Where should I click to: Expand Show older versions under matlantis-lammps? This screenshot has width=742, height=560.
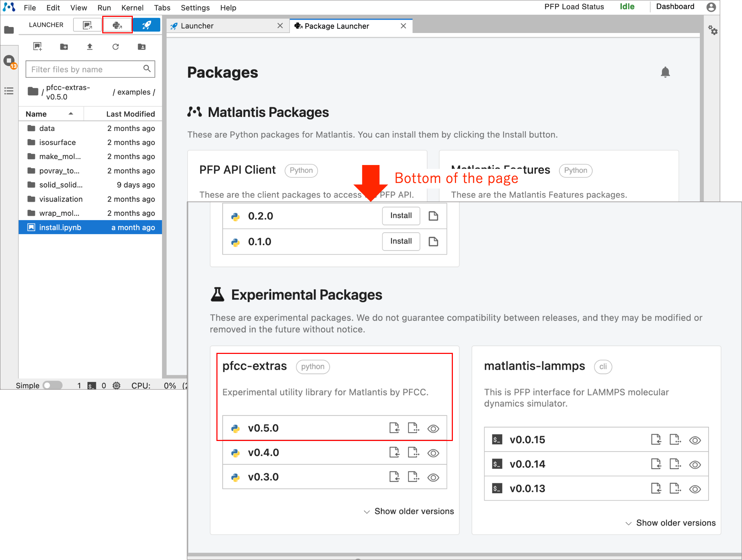[x=670, y=523]
